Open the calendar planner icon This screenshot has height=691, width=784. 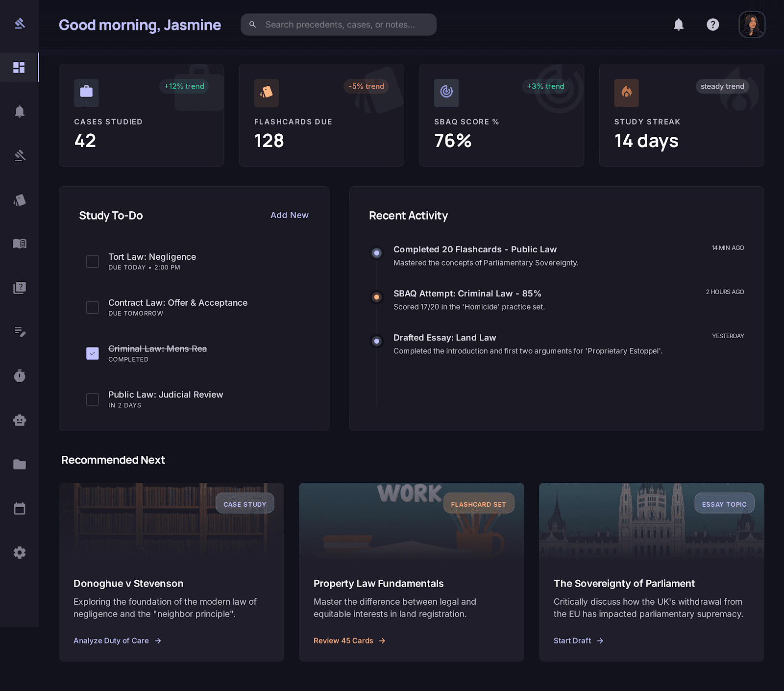[20, 508]
